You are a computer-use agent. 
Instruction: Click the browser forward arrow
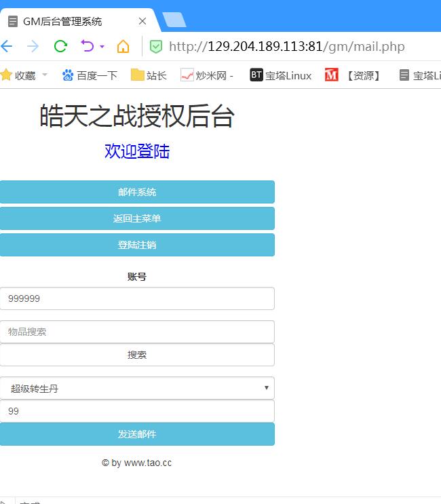33,46
